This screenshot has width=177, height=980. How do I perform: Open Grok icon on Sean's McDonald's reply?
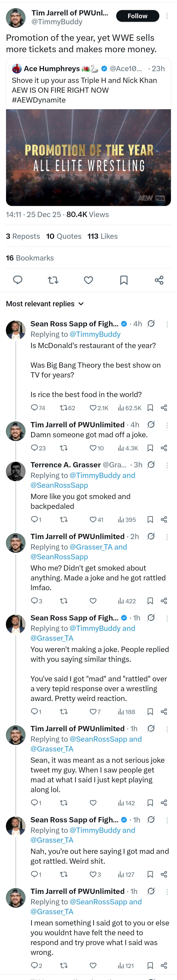(151, 324)
